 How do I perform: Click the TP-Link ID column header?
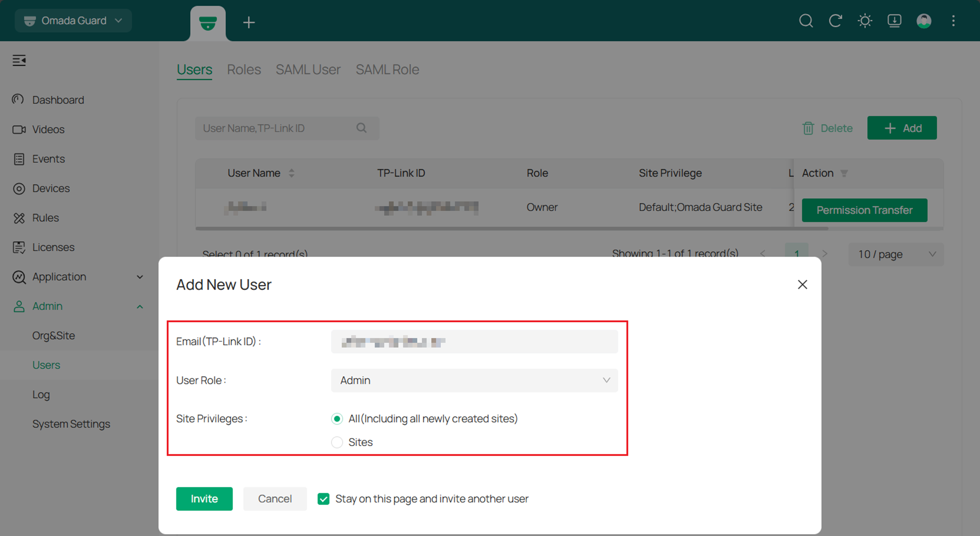401,173
